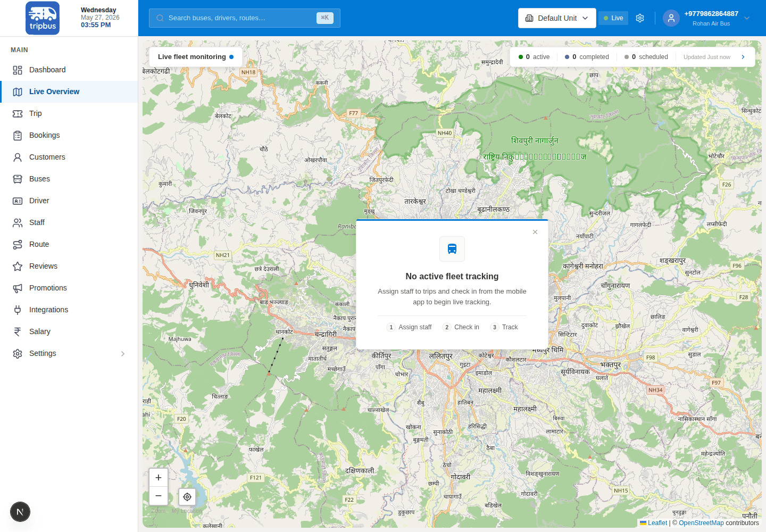Navigate to Buses

pos(69,179)
